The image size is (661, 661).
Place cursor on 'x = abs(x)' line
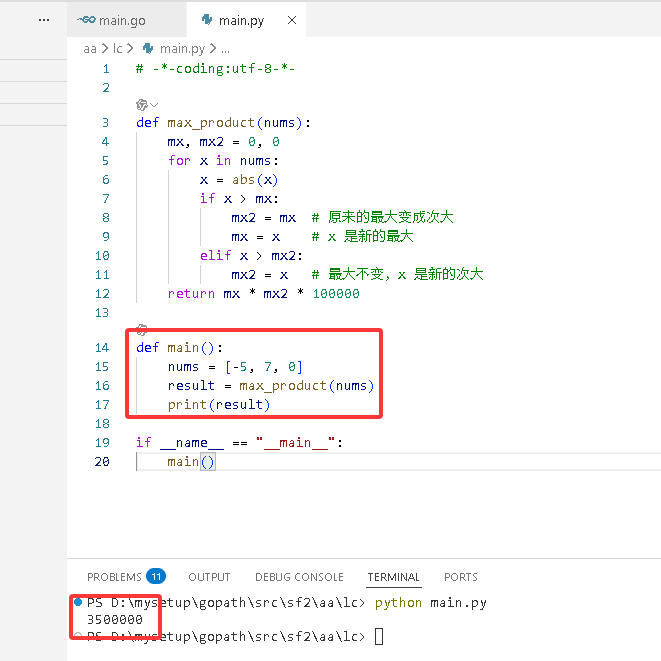(239, 180)
